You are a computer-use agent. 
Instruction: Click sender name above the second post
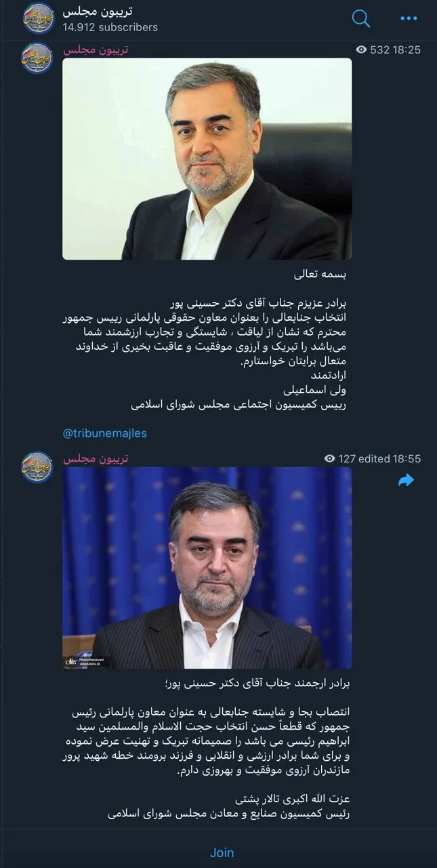point(96,459)
